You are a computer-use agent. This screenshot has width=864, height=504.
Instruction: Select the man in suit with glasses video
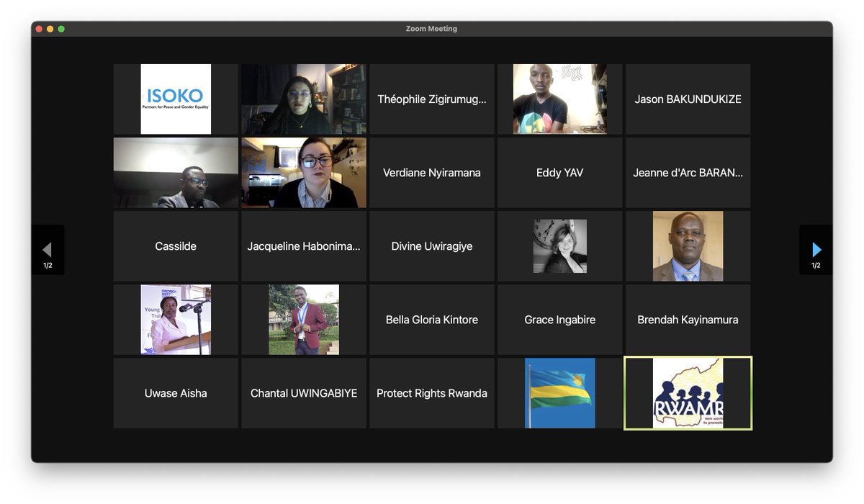click(176, 173)
